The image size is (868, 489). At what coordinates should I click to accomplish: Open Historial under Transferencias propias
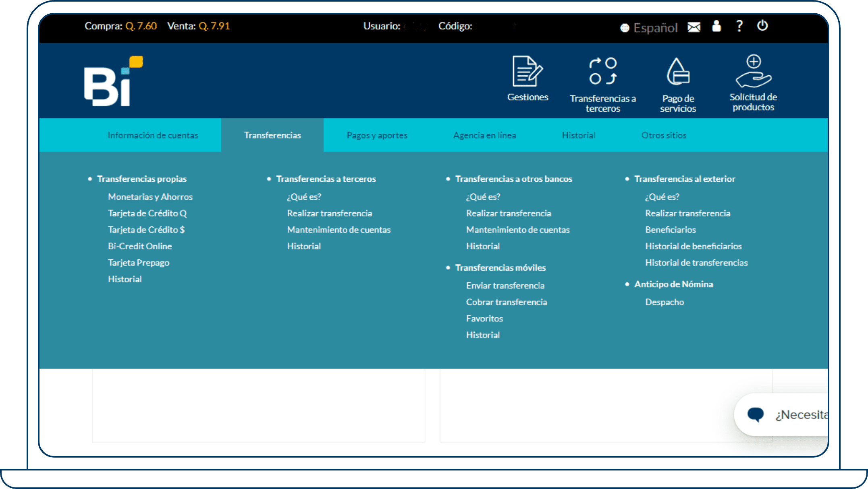(x=125, y=279)
